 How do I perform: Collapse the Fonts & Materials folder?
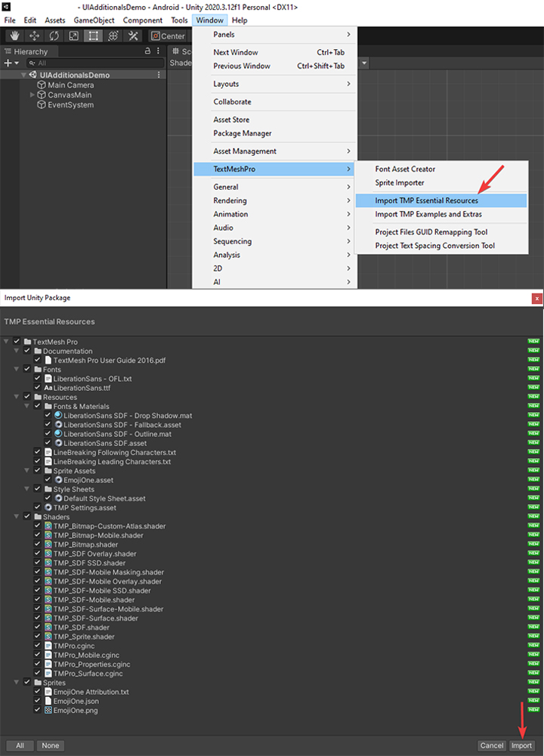coord(26,406)
